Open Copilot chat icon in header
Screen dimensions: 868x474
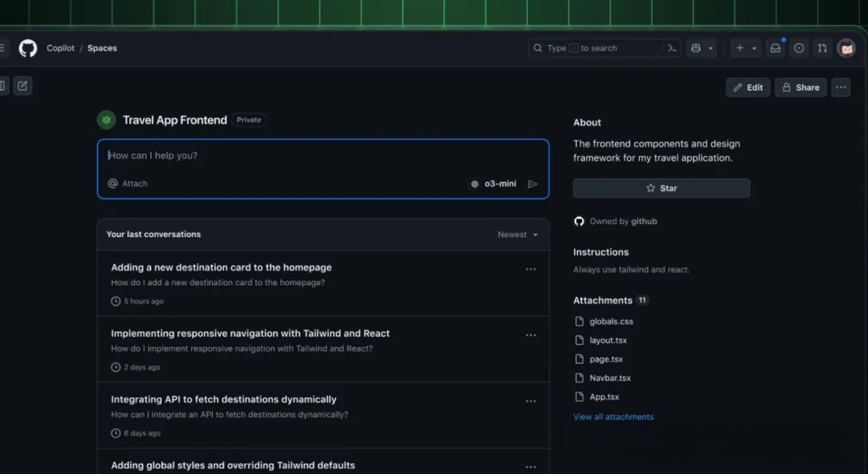[x=696, y=48]
